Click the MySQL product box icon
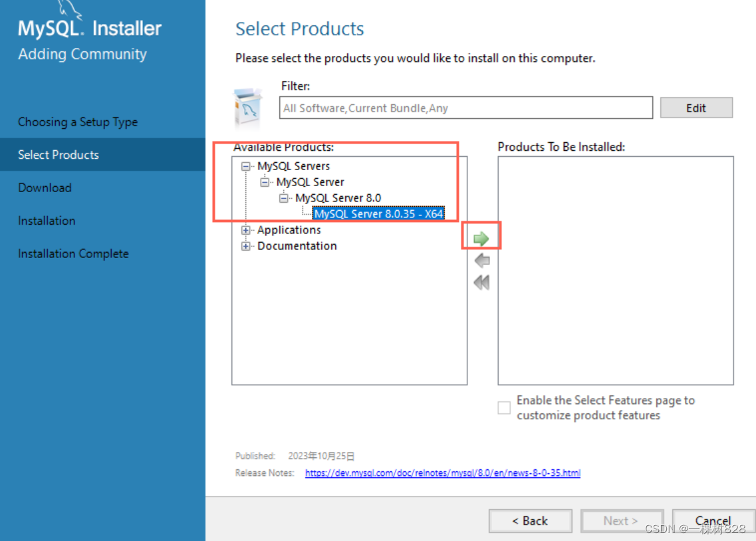Screen dimensions: 756x541 [248, 107]
